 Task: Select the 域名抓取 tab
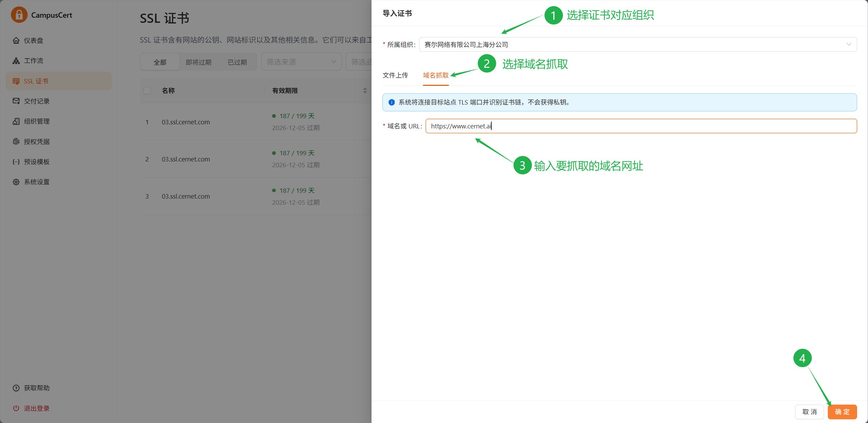point(436,75)
